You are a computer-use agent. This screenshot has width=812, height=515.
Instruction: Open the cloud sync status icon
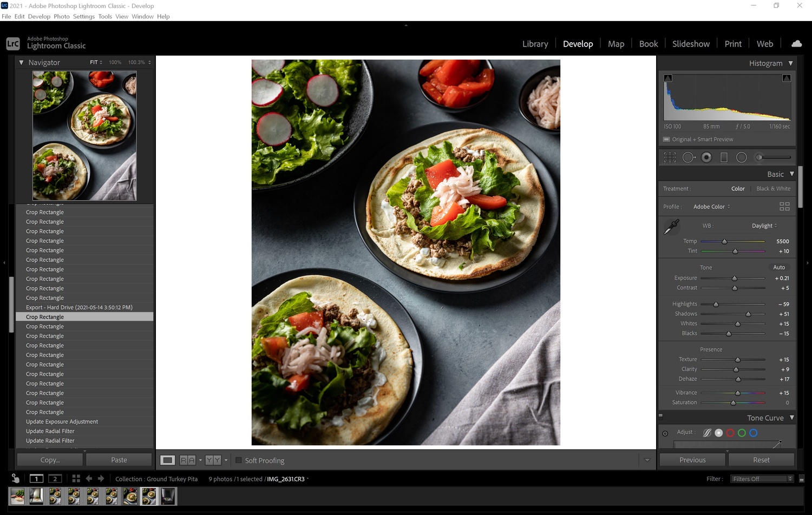(x=796, y=44)
